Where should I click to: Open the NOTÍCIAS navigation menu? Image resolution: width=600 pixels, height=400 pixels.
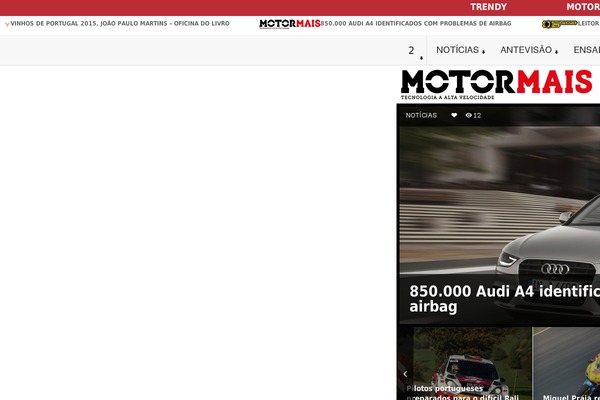[460, 50]
